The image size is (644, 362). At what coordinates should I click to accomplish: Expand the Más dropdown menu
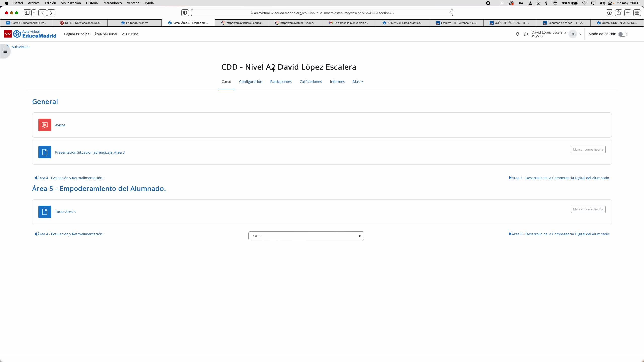(x=357, y=82)
